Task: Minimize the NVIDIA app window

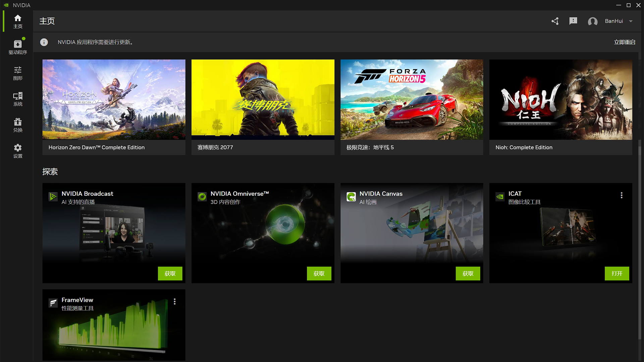Action: pos(619,5)
